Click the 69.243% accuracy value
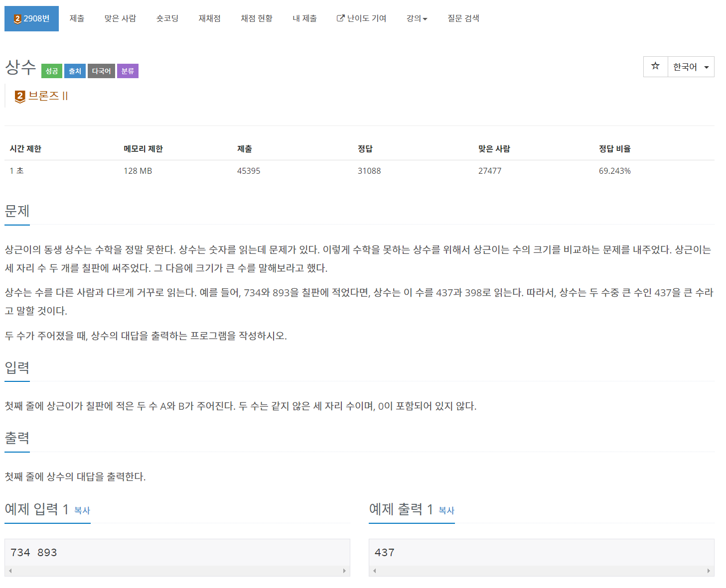 (x=615, y=171)
